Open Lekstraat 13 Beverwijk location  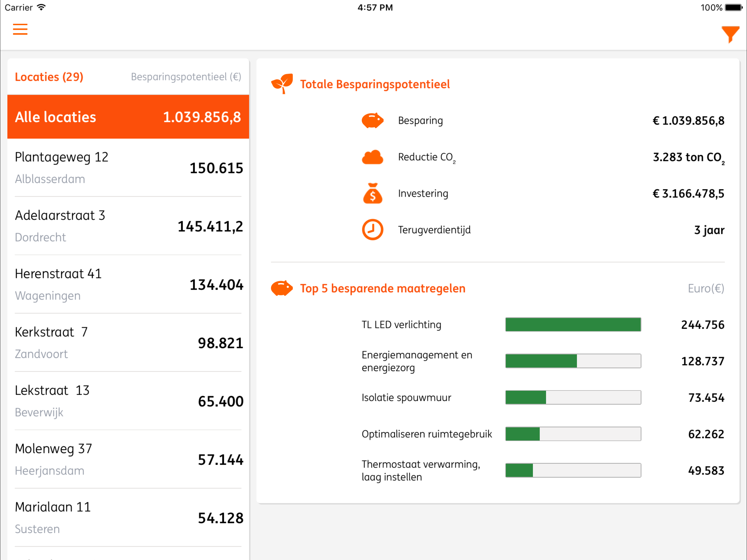click(x=128, y=401)
